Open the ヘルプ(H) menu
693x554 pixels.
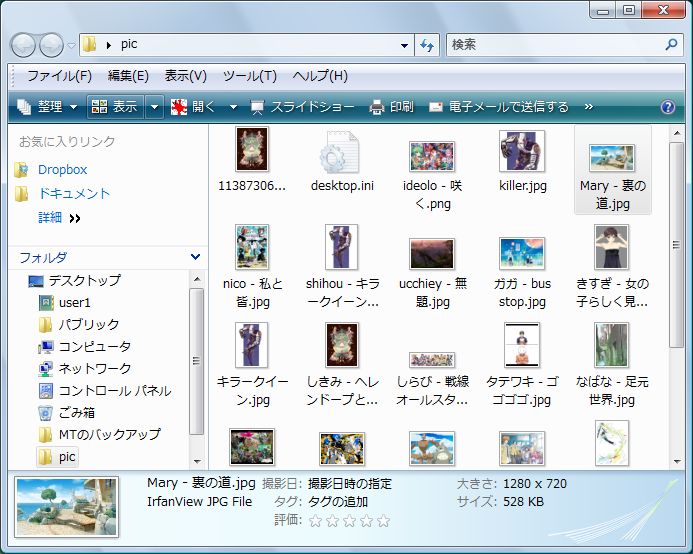tap(320, 76)
